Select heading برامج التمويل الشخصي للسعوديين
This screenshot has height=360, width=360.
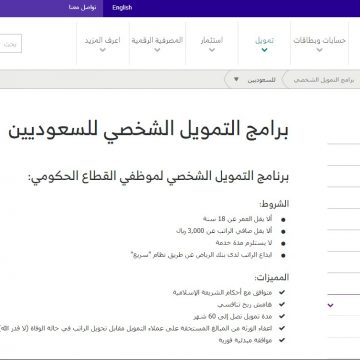(x=148, y=131)
